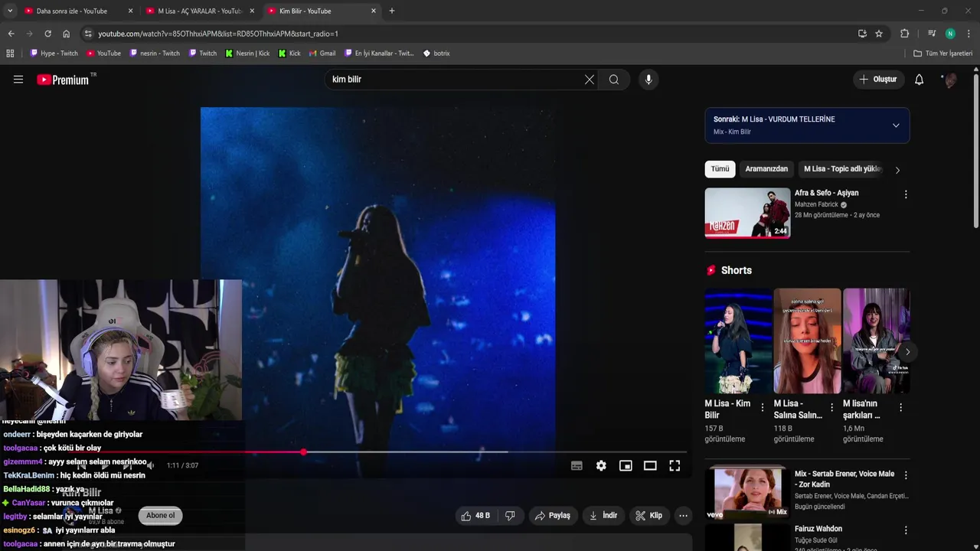Go to YouTube Premium home logo
Screen dimensions: 980x551
pyautogui.click(x=64, y=80)
